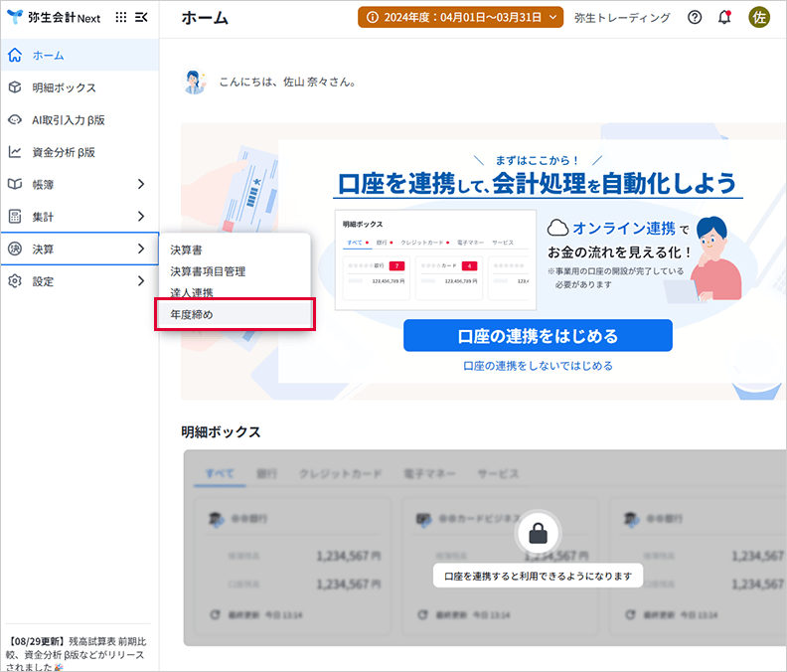This screenshot has width=787, height=672.
Task: Click the 資金分析 β版 chart icon
Action: (x=15, y=152)
